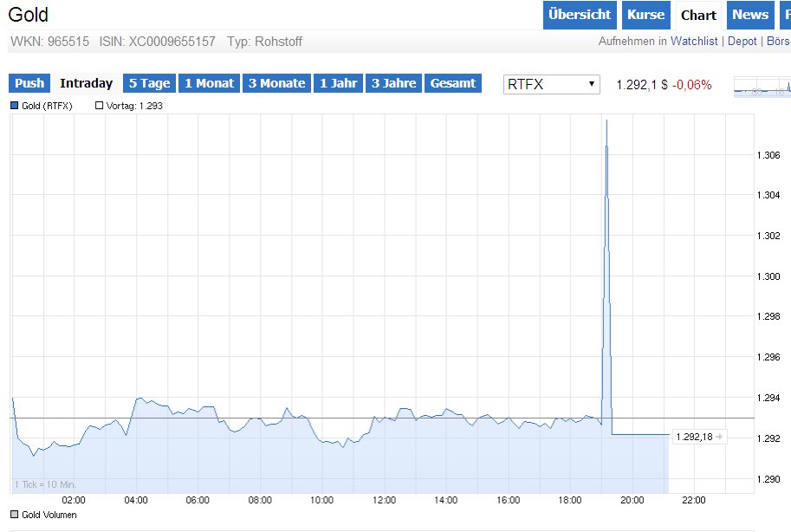791x532 pixels.
Task: Toggle the Gold (RTFX) series checkbox
Action: click(x=15, y=106)
